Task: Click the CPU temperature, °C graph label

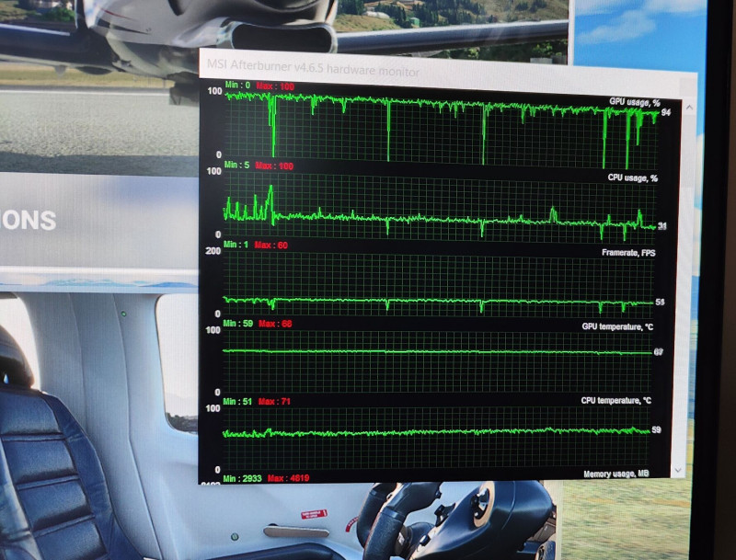Action: 615,401
